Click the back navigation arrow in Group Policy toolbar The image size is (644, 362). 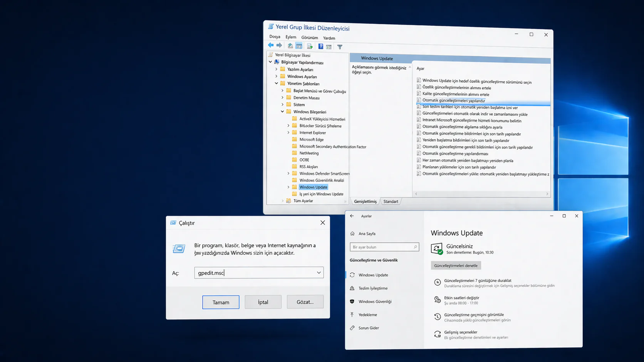tap(271, 45)
